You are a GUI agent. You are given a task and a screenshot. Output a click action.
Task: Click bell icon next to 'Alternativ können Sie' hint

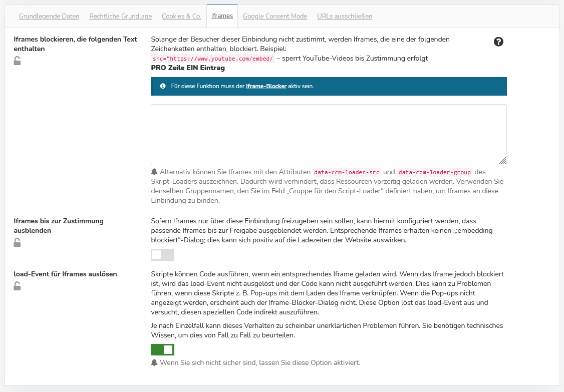[154, 172]
